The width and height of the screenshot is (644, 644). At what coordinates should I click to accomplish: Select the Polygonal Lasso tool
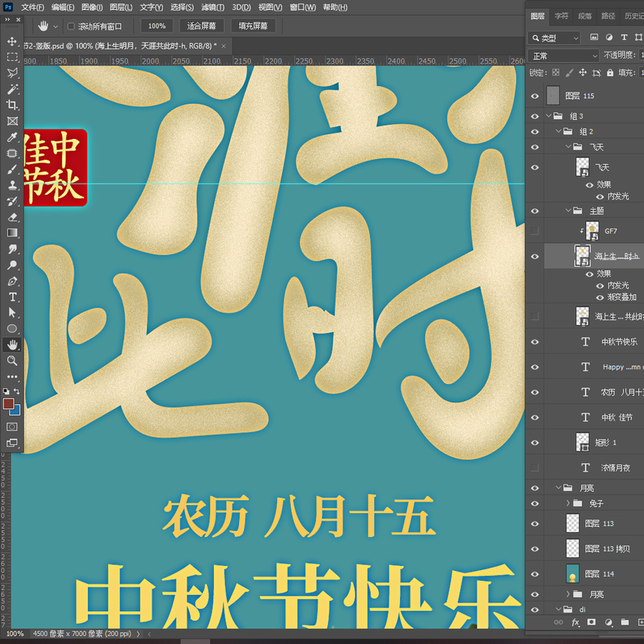(x=12, y=73)
